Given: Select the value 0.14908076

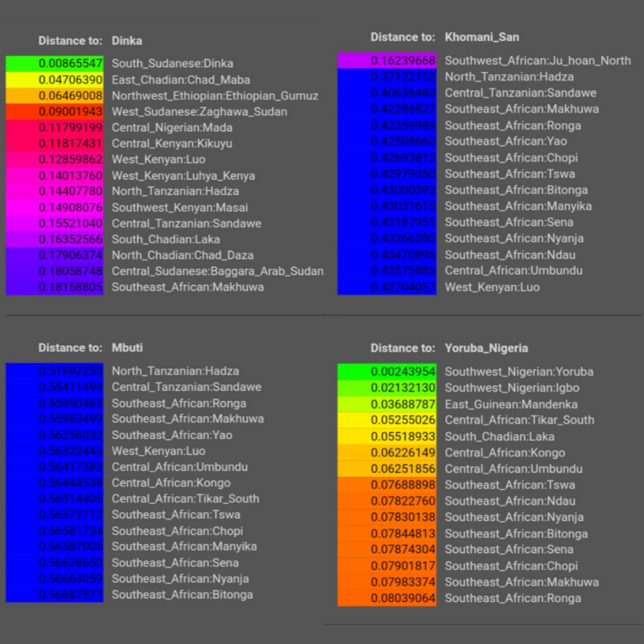Looking at the screenshot, I should coord(70,207).
